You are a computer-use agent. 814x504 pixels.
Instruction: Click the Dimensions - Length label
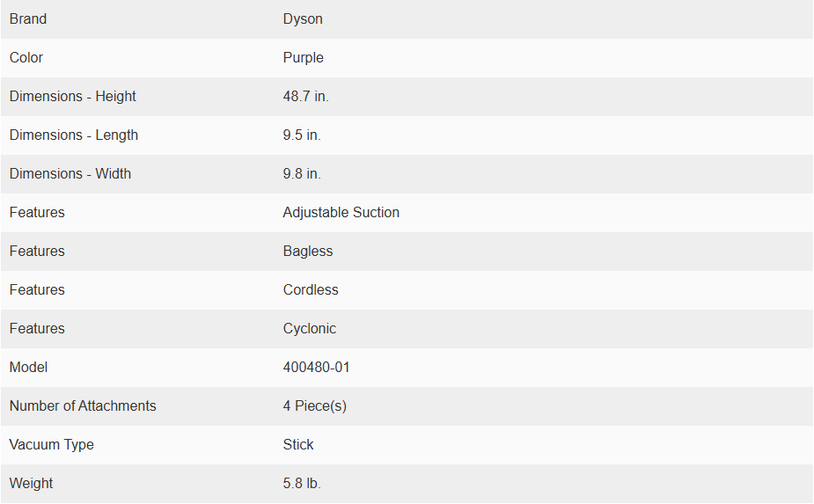pos(74,135)
